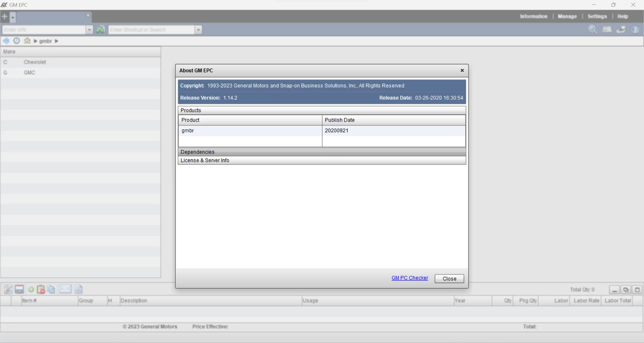Click the printer icon in top toolbar

pyautogui.click(x=607, y=29)
